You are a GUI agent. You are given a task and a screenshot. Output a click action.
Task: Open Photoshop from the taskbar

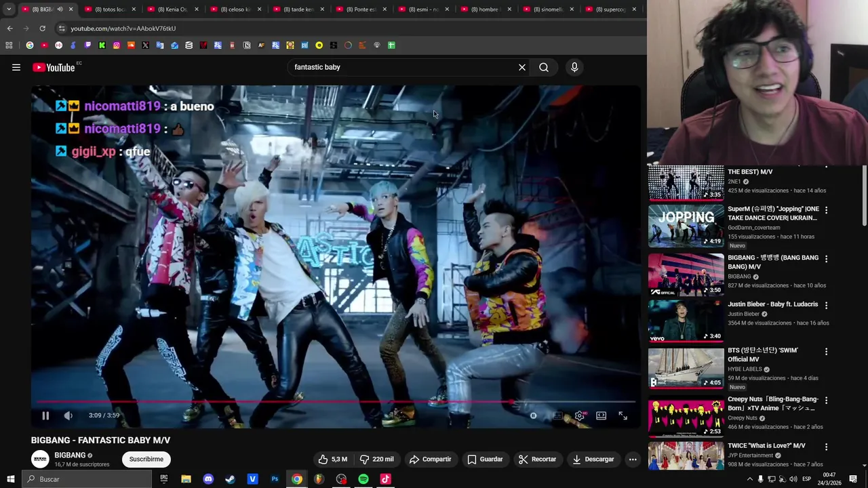[275, 479]
